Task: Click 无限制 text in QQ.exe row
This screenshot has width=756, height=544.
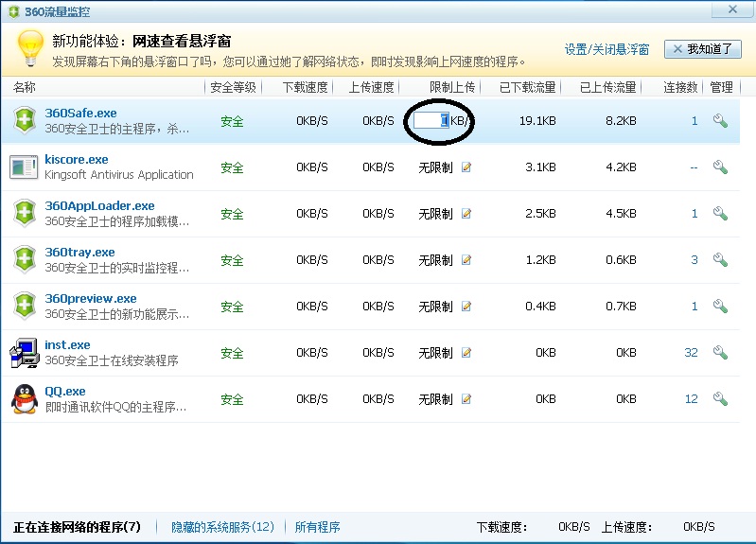Action: (436, 399)
